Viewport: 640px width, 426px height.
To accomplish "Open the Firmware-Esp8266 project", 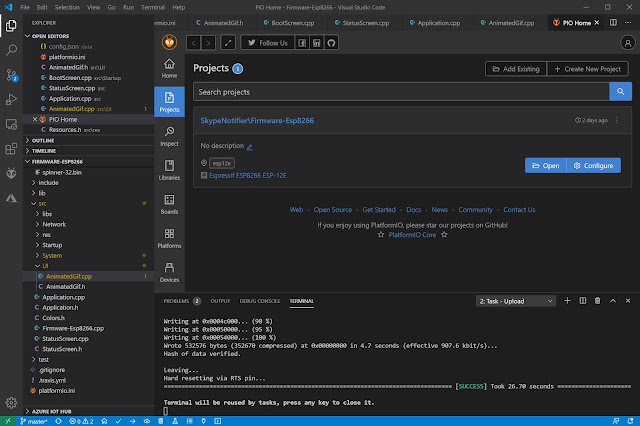I will point(546,166).
